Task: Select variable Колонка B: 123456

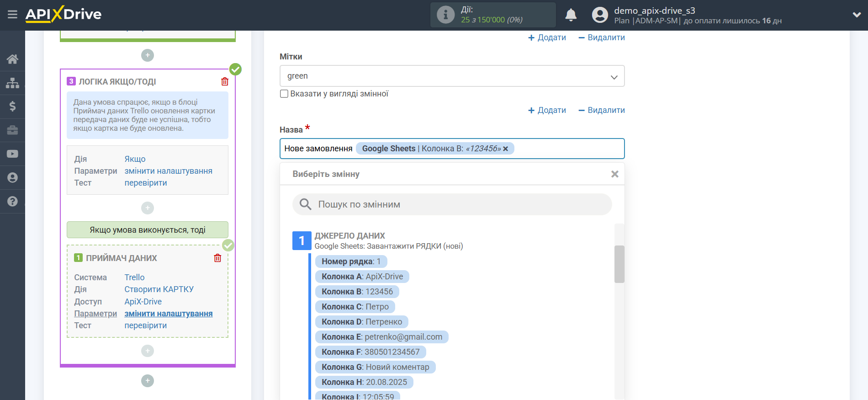Action: click(x=357, y=292)
